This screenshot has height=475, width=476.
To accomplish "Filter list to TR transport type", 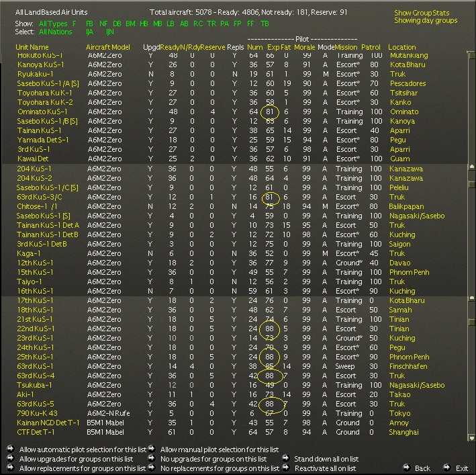I will [211, 24].
